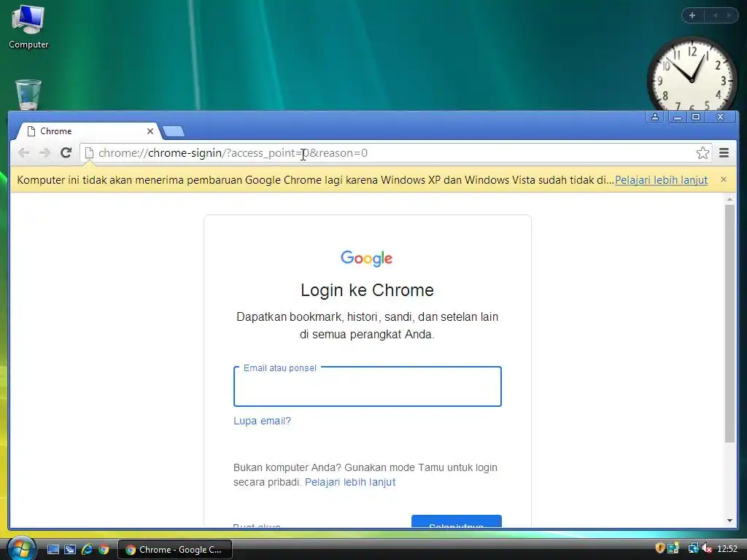Click the Windows Start orb

click(x=21, y=549)
